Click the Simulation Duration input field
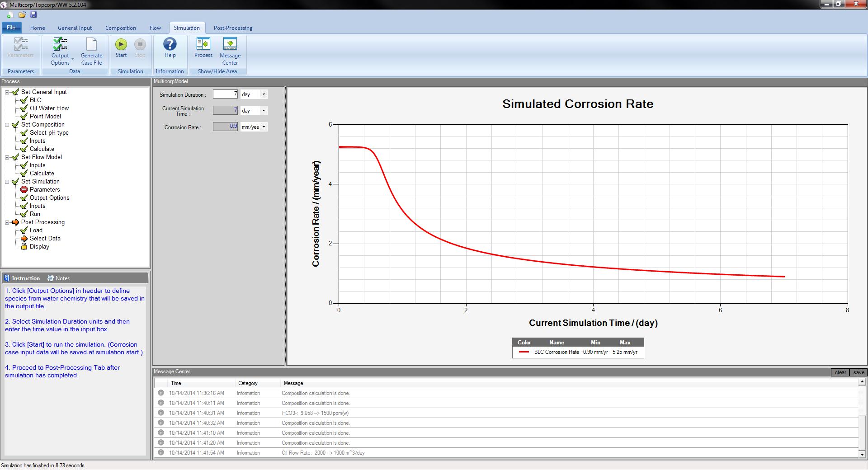Screen dimensions: 868x470 225,94
